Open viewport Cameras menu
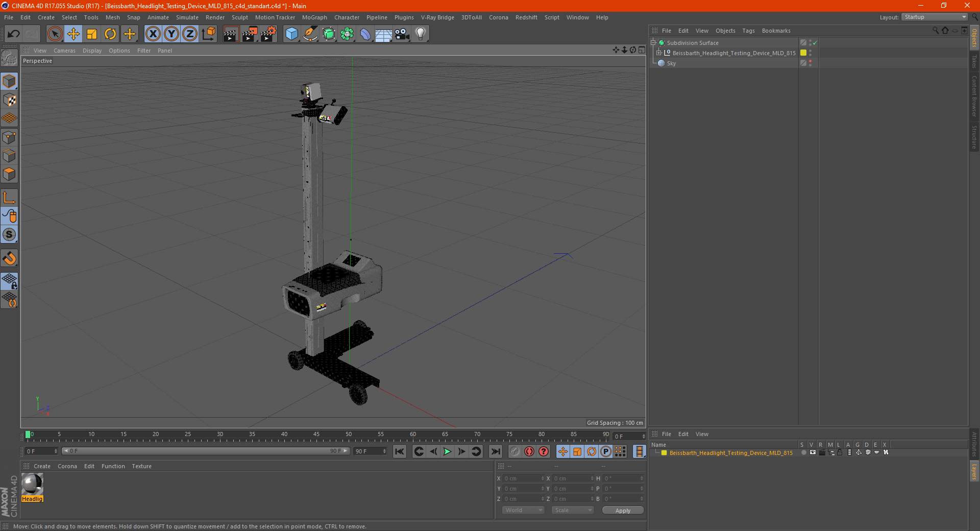 point(64,51)
